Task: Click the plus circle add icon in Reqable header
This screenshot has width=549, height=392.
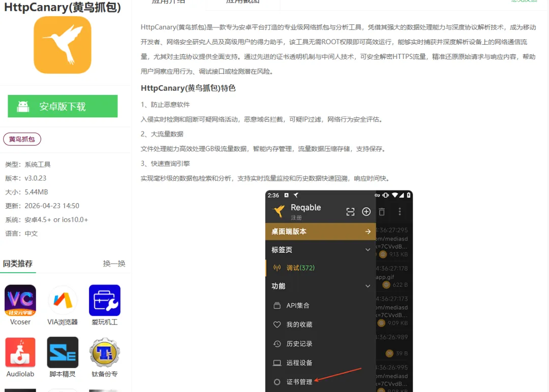Action: (366, 212)
